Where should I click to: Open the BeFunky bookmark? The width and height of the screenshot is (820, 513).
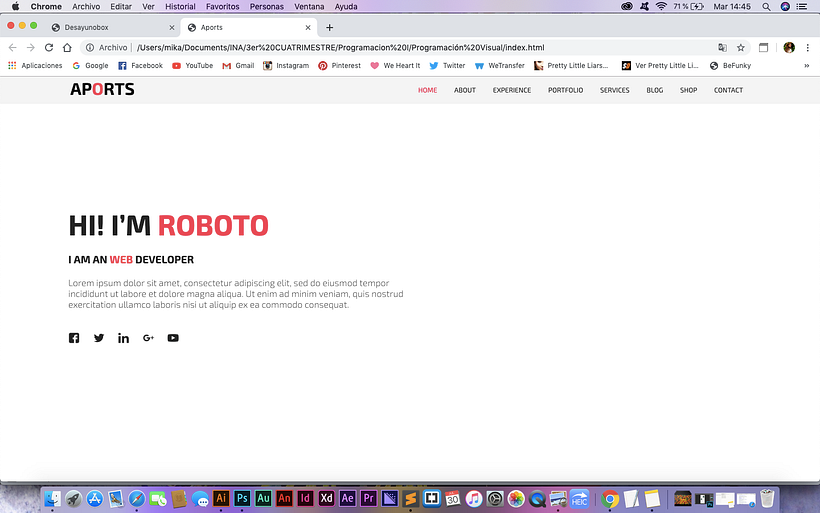[x=730, y=66]
